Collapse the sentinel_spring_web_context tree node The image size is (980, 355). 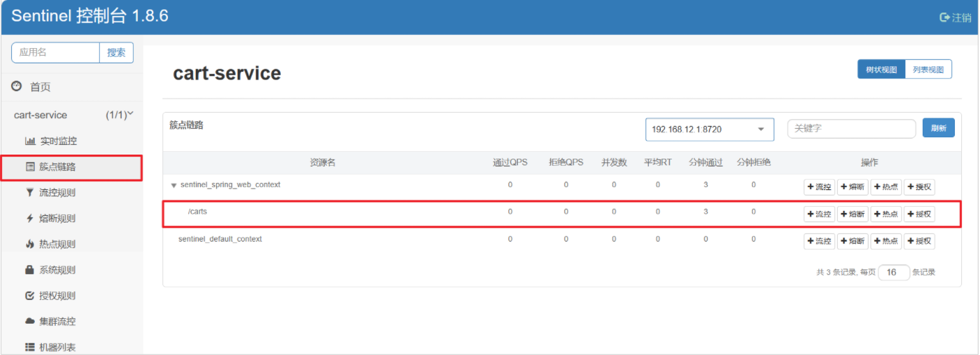174,185
